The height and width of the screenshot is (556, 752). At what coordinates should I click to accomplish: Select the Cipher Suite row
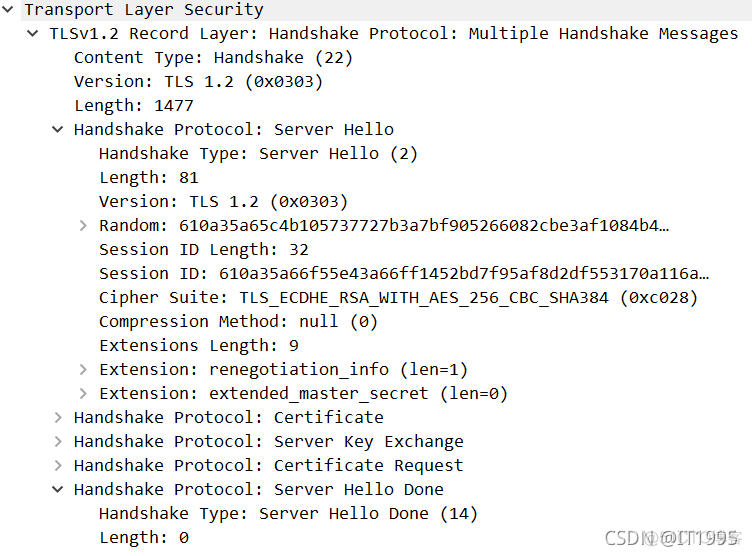(x=398, y=297)
